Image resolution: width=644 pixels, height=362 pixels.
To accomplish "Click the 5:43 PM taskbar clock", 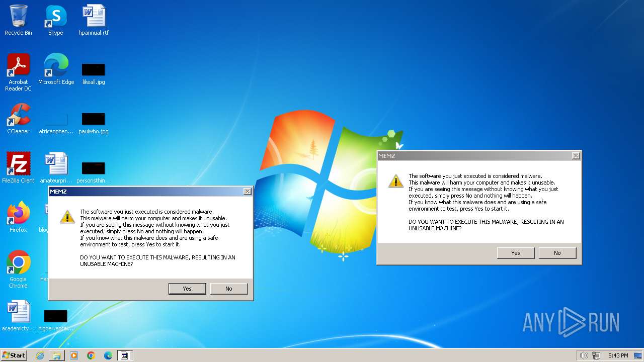I will tap(618, 355).
